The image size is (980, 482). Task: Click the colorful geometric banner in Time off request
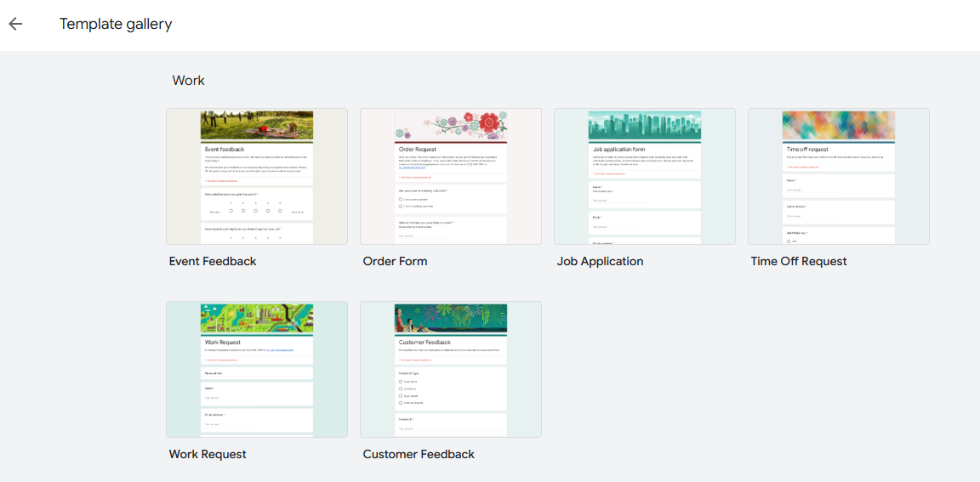pyautogui.click(x=838, y=125)
